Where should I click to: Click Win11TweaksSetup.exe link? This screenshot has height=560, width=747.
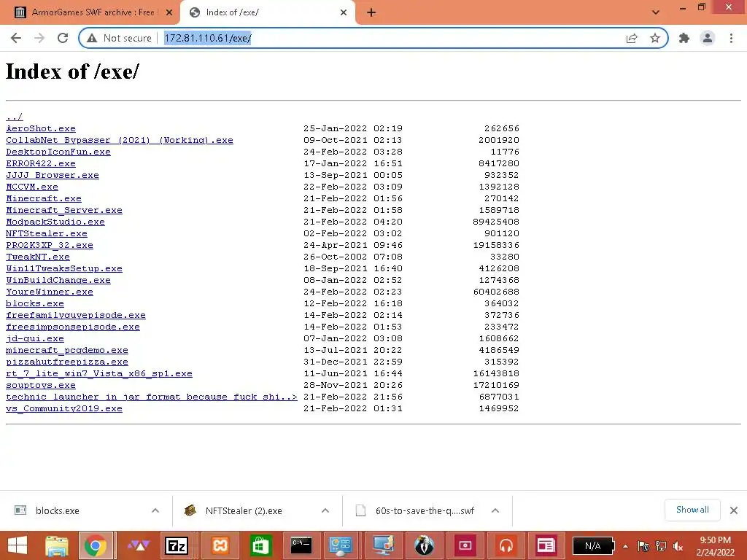pos(64,268)
